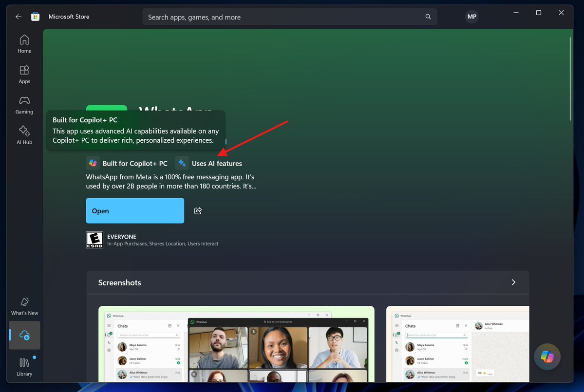Click the Microsoft Store logo icon

pos(36,17)
